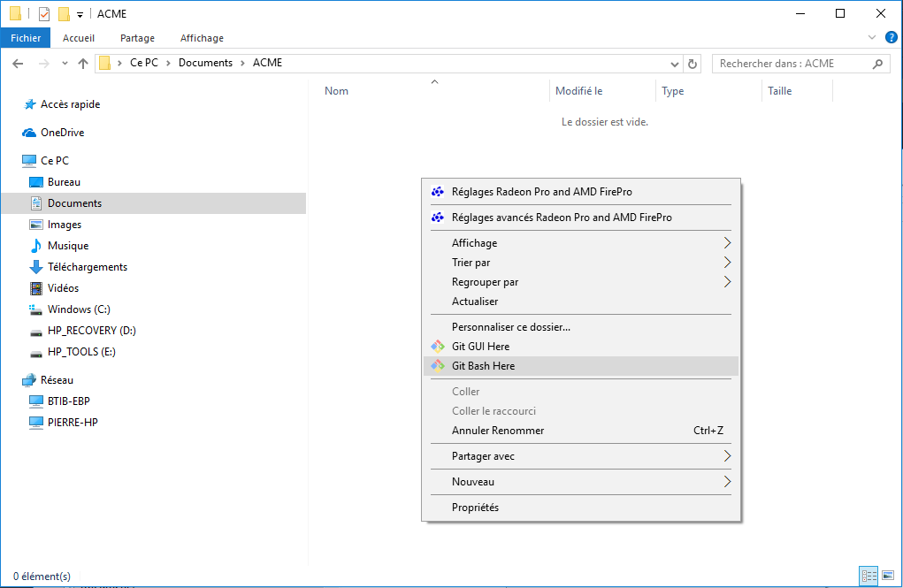Navigate up to the Documents folder

(x=83, y=63)
